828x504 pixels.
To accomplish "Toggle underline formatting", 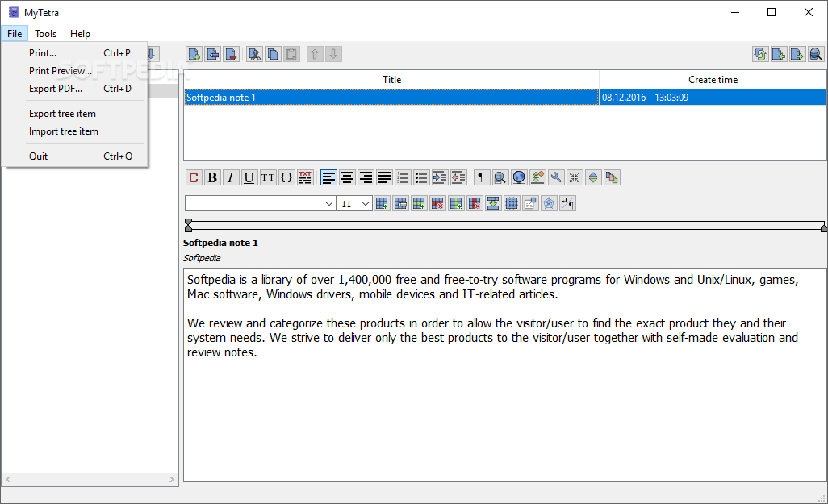I will click(249, 177).
